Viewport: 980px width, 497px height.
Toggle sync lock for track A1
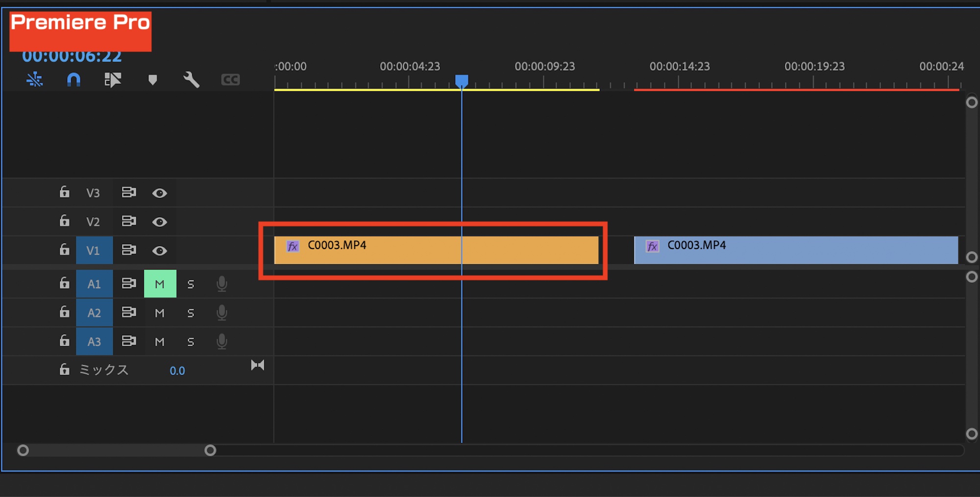click(x=129, y=283)
